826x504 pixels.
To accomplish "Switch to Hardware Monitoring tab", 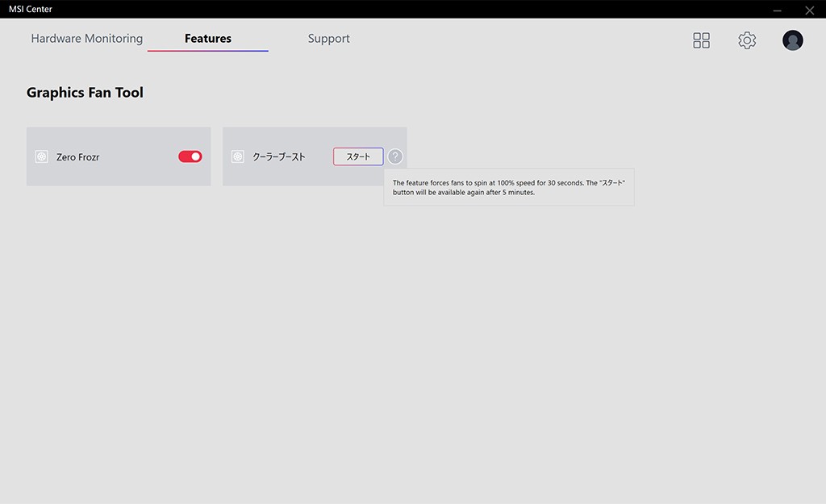I will 87,39.
